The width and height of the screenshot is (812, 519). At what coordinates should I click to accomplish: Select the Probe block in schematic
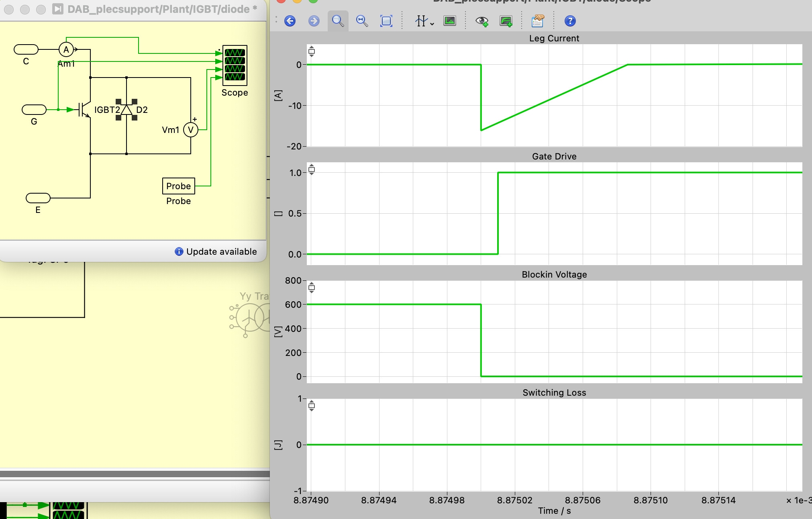178,186
